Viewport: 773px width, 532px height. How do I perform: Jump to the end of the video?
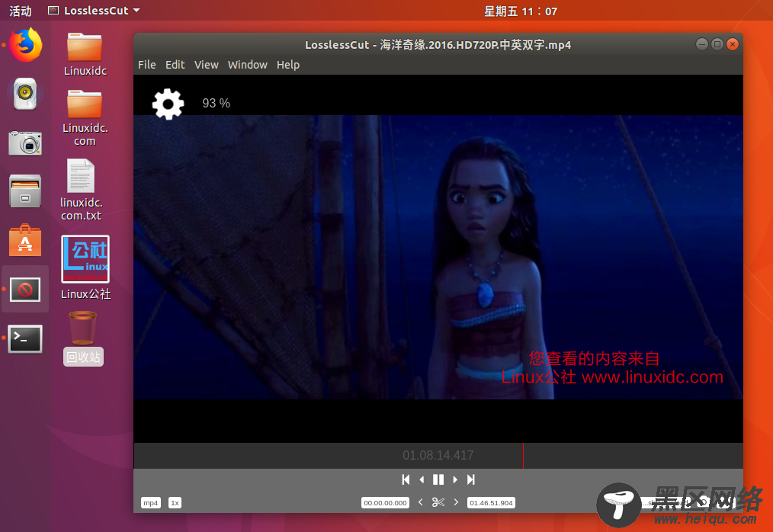click(471, 479)
